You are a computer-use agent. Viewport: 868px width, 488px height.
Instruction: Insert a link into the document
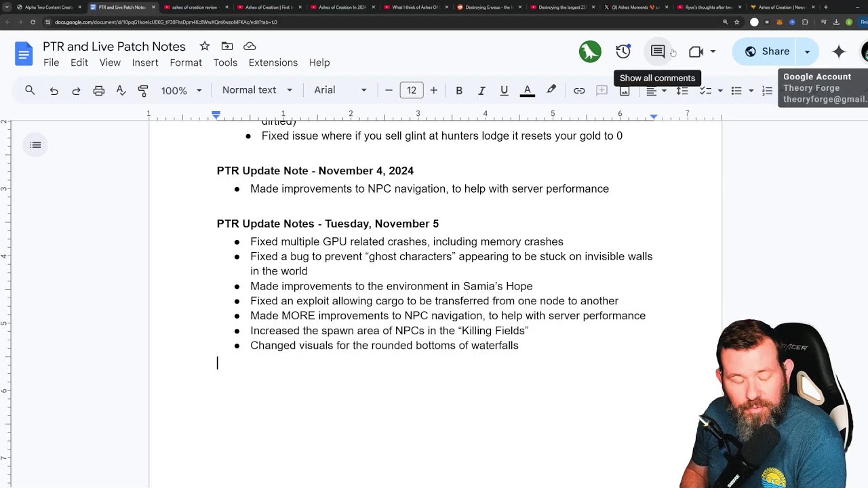579,90
